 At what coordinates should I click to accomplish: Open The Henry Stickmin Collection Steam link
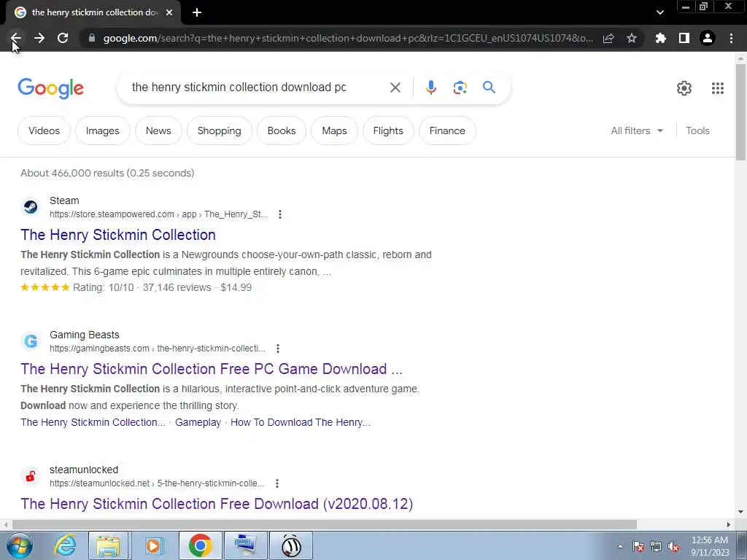coord(118,235)
